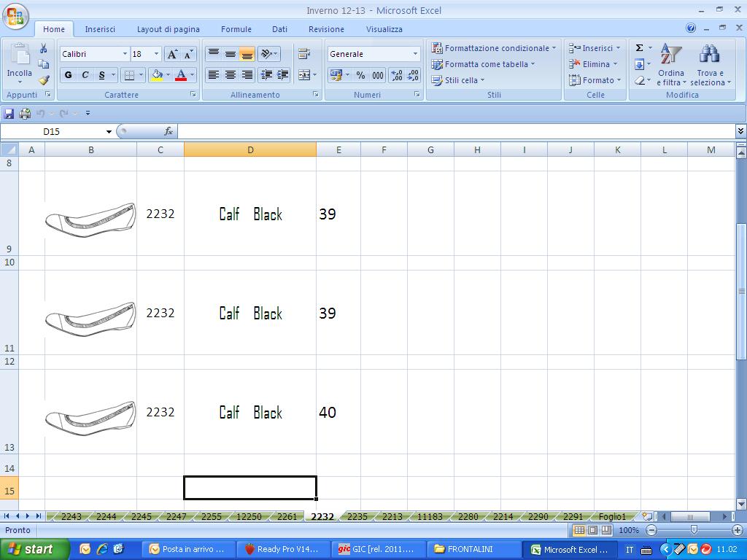Toggle wrap text button
747x560 pixels.
coord(304,54)
